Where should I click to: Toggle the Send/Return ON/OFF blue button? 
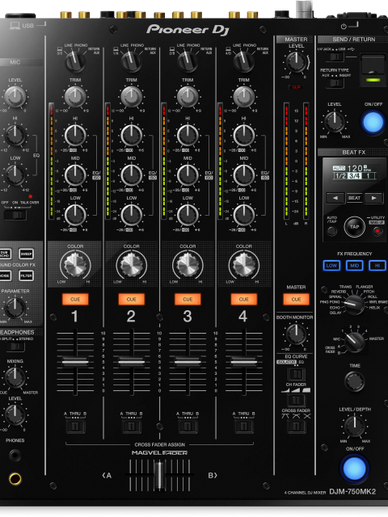pos(373,122)
